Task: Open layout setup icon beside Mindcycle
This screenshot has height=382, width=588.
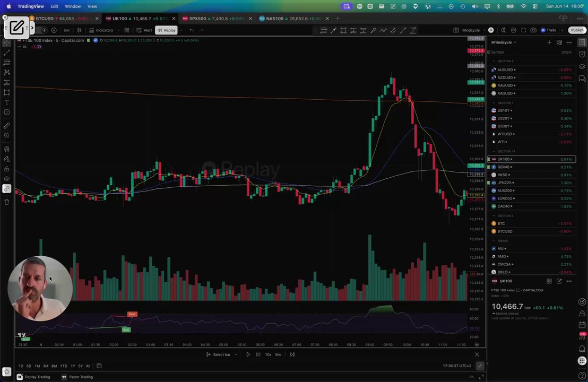Action: 456,30
